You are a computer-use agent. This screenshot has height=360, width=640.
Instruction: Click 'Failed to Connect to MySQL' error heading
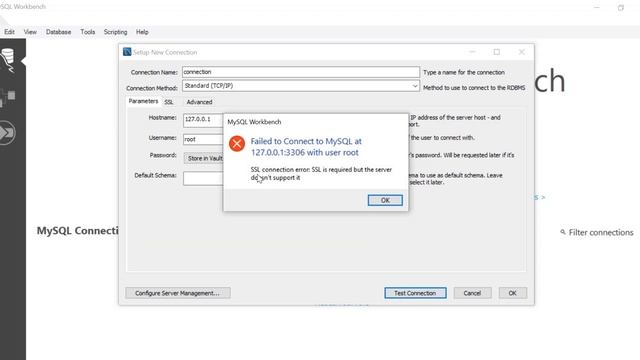[x=306, y=147]
